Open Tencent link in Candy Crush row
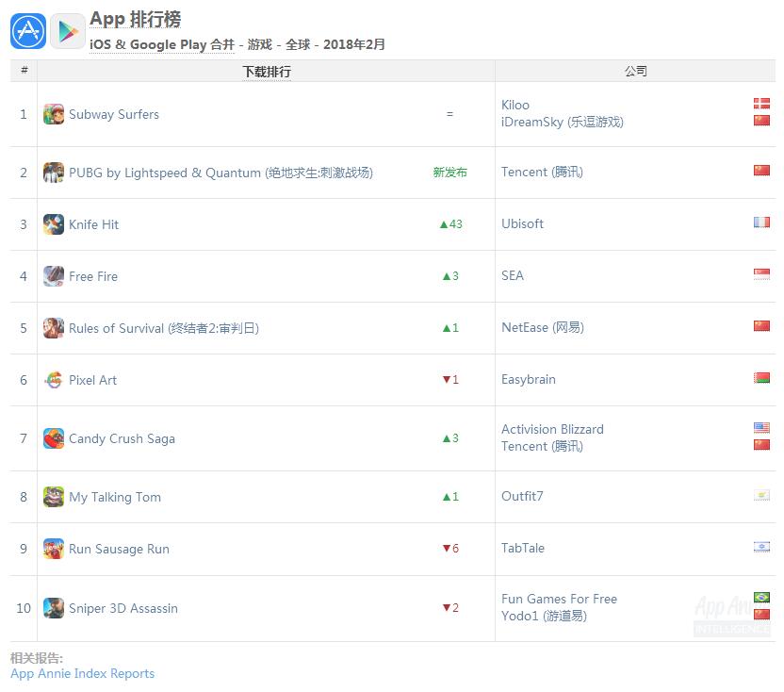 [x=543, y=446]
